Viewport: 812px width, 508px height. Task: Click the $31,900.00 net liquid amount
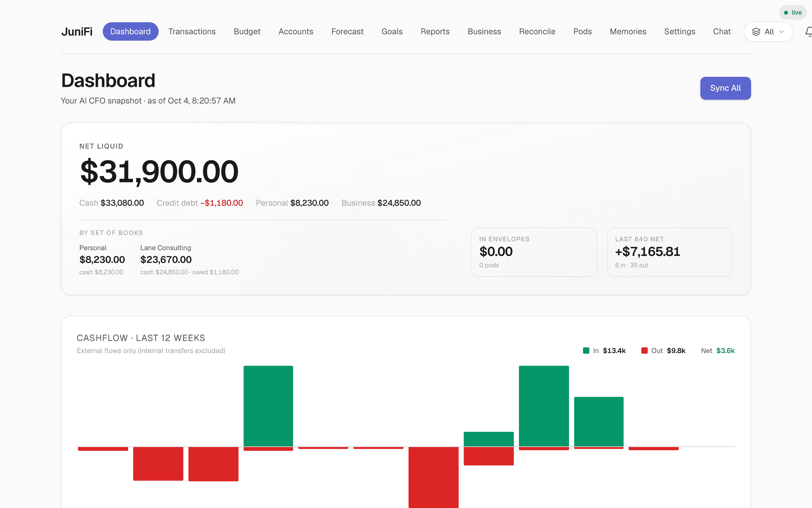(x=159, y=172)
